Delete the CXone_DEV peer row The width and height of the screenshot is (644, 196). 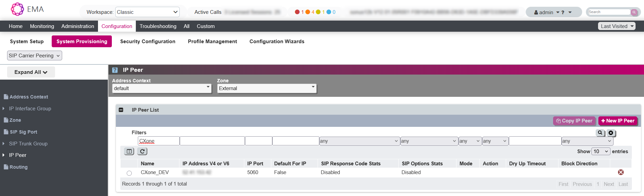621,172
